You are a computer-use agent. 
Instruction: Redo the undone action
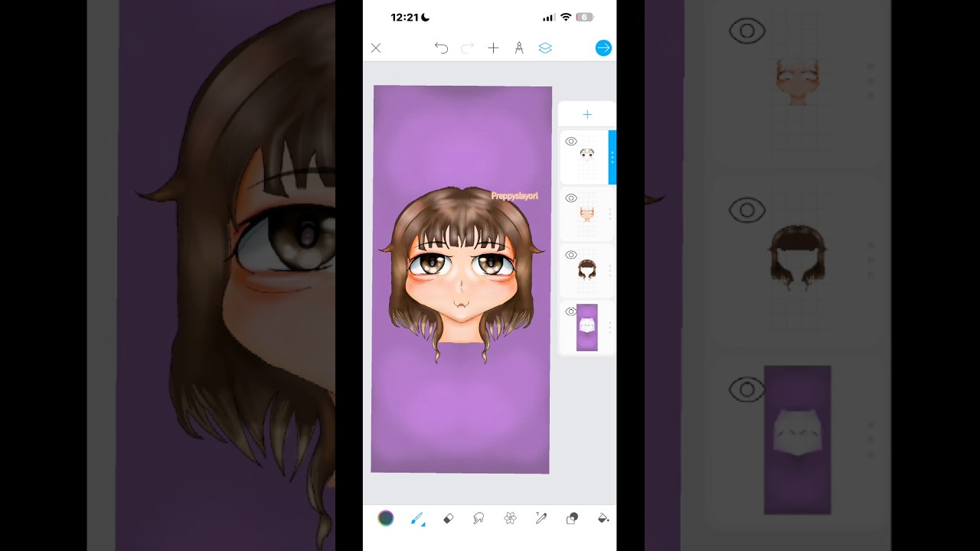pyautogui.click(x=467, y=48)
